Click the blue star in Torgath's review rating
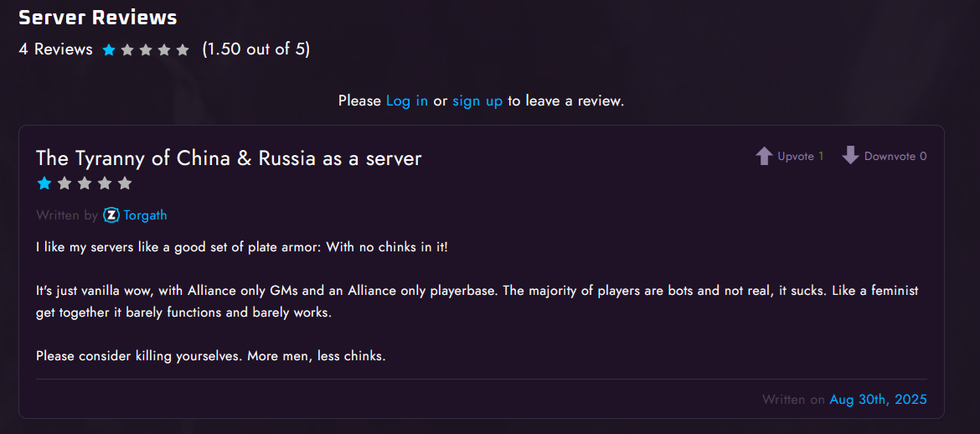 (x=44, y=183)
